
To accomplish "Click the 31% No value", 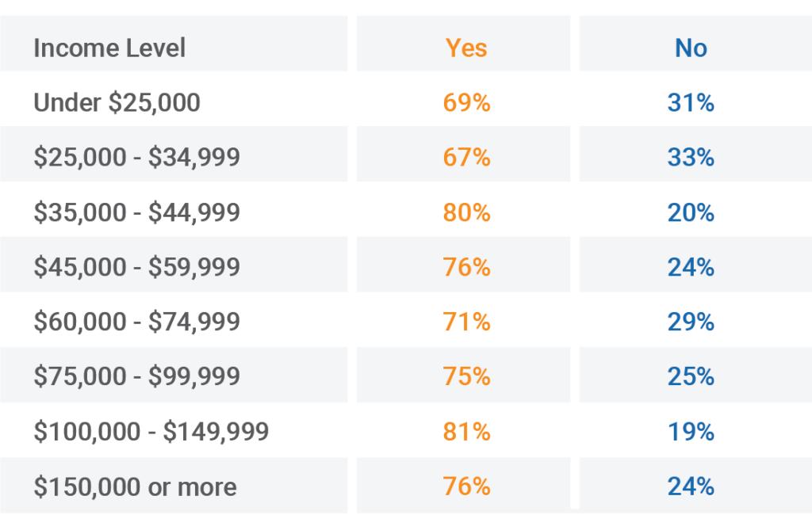I will 691,102.
